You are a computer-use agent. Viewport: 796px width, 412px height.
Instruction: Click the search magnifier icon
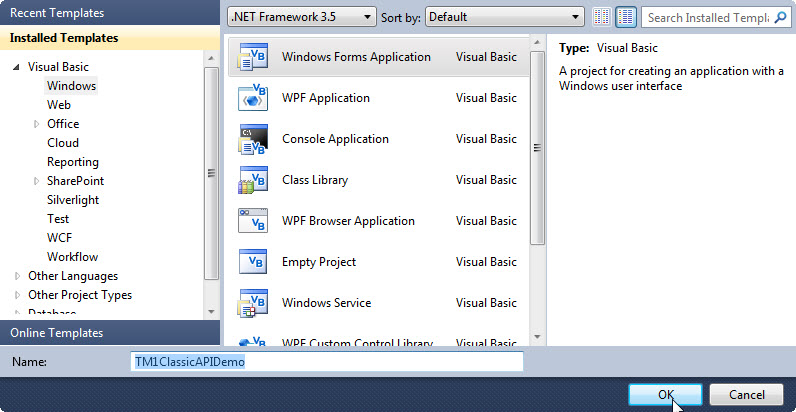click(x=779, y=18)
